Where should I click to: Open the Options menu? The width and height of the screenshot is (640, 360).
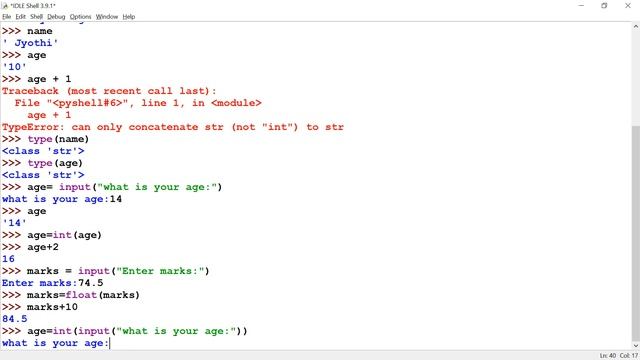(80, 17)
